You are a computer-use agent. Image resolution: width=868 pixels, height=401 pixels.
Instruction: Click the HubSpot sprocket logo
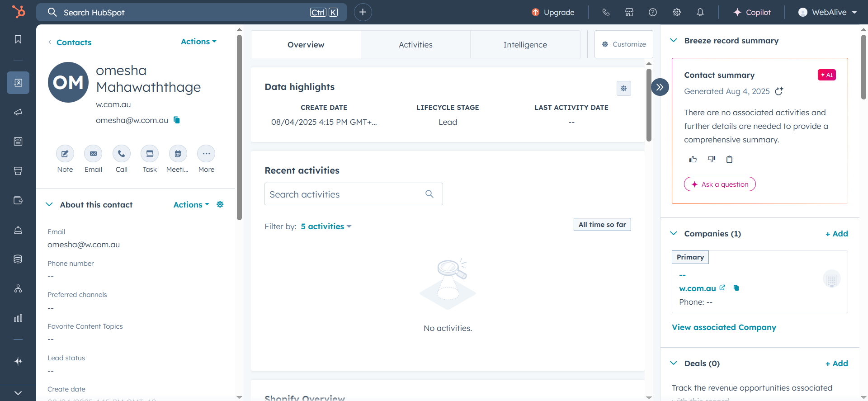tap(18, 12)
